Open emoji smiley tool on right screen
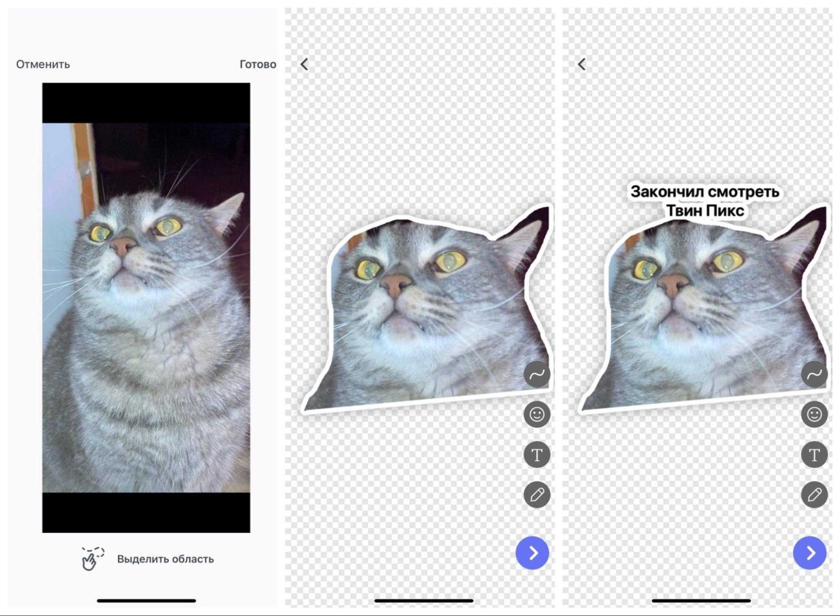Screen dimensions: 840x616 814,414
